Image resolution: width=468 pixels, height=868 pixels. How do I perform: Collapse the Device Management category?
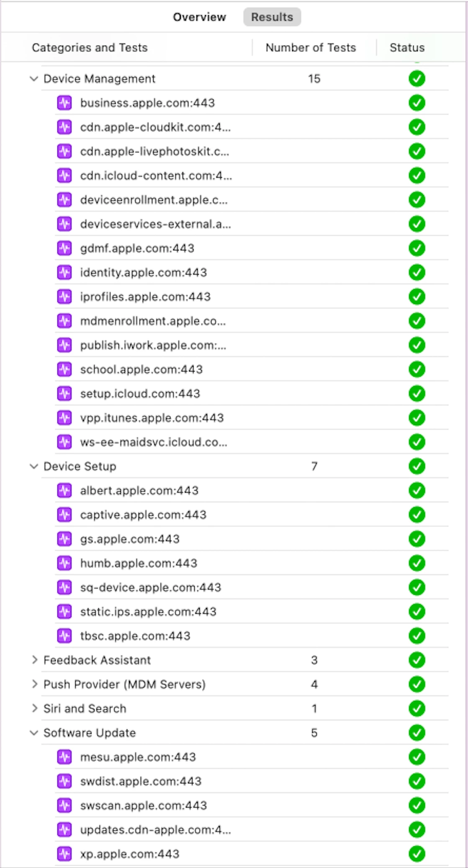point(34,79)
